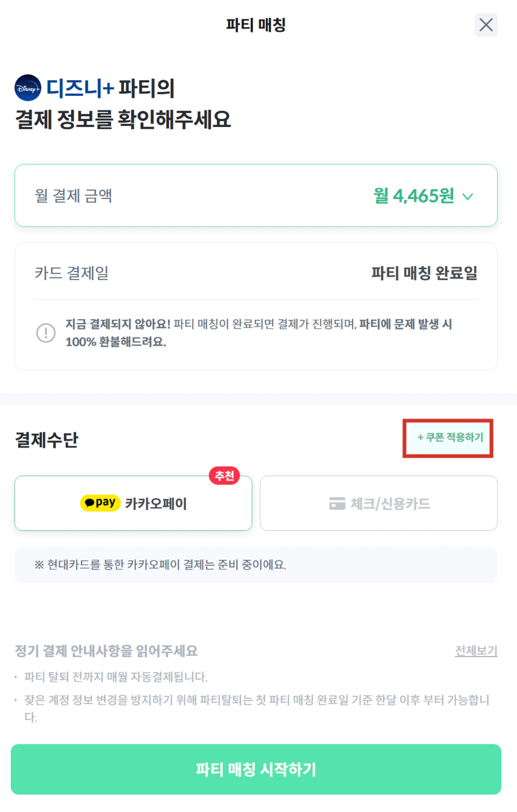Click the 지금 결제되지 않아요 refund notice
Viewport: 517px width, 812px height.
click(x=258, y=333)
